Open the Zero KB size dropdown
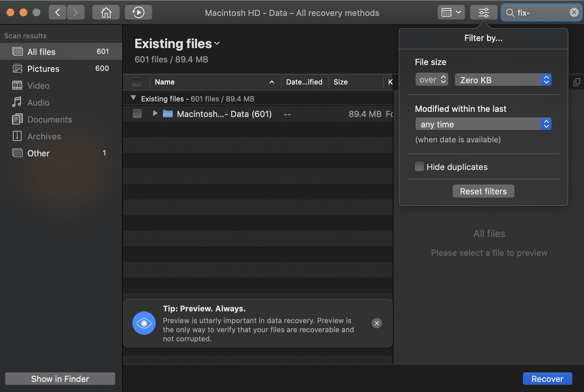 pyautogui.click(x=503, y=80)
